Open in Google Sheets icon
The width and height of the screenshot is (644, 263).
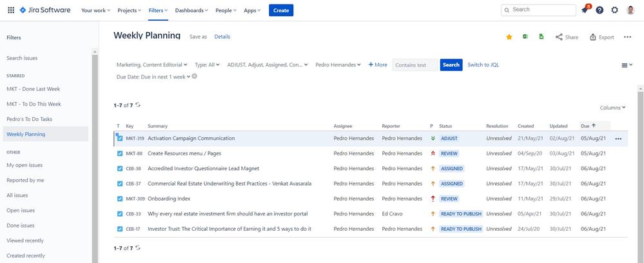(x=542, y=37)
